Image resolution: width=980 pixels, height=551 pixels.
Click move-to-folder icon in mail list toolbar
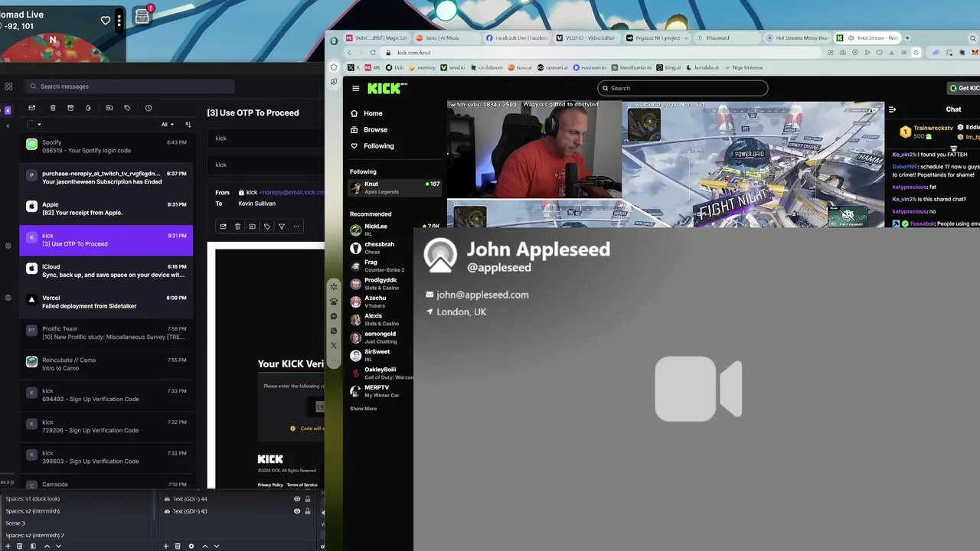coord(109,108)
